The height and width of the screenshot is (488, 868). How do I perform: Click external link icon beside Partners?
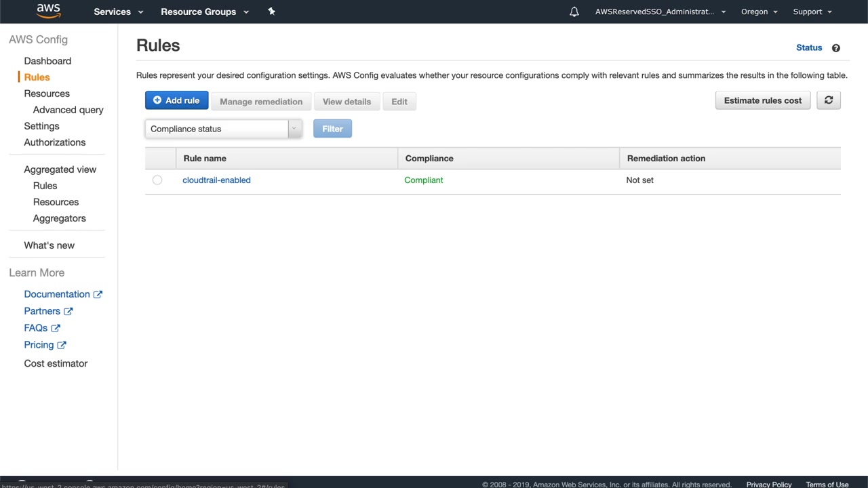[x=68, y=311]
